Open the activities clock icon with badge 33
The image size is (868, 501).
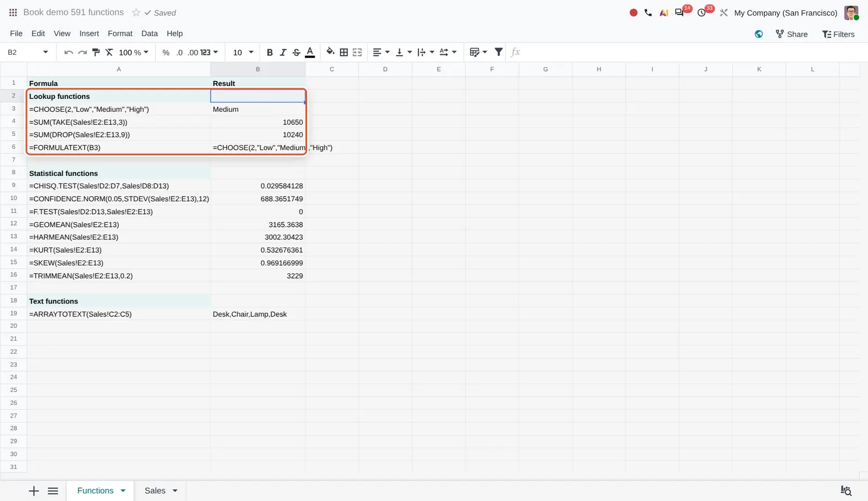(701, 12)
